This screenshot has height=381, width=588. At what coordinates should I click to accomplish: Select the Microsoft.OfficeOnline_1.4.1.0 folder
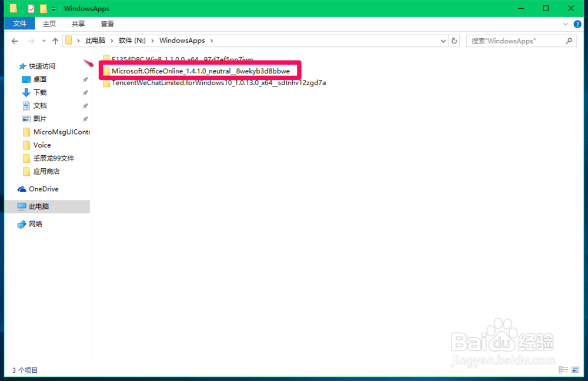[x=201, y=71]
